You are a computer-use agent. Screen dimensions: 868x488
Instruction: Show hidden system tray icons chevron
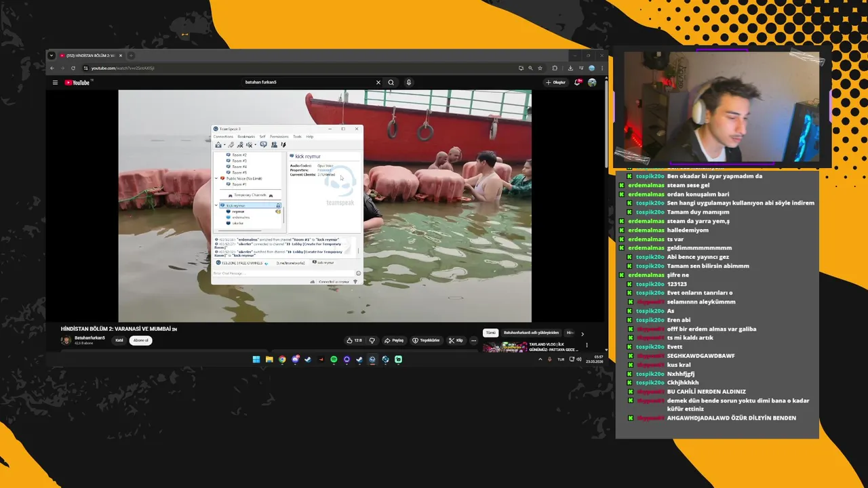click(x=540, y=359)
